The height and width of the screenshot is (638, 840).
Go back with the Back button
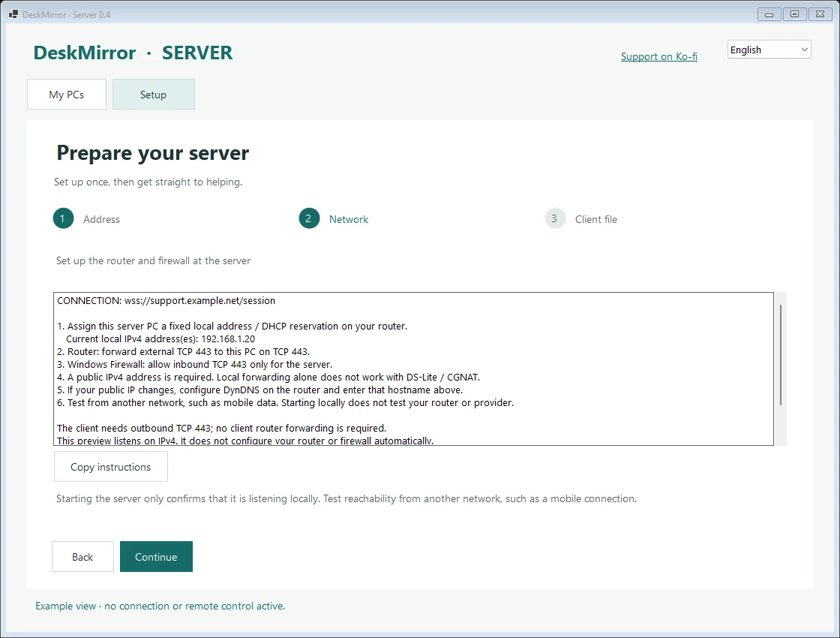pos(82,556)
